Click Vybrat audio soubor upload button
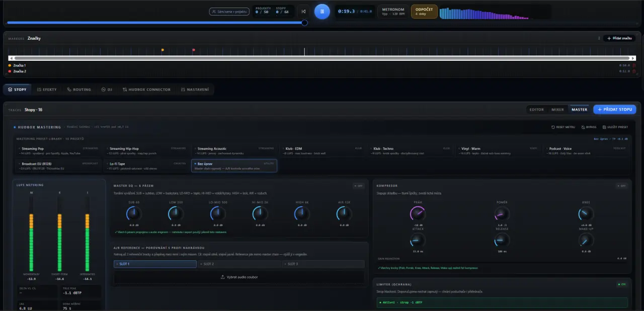 pyautogui.click(x=239, y=277)
